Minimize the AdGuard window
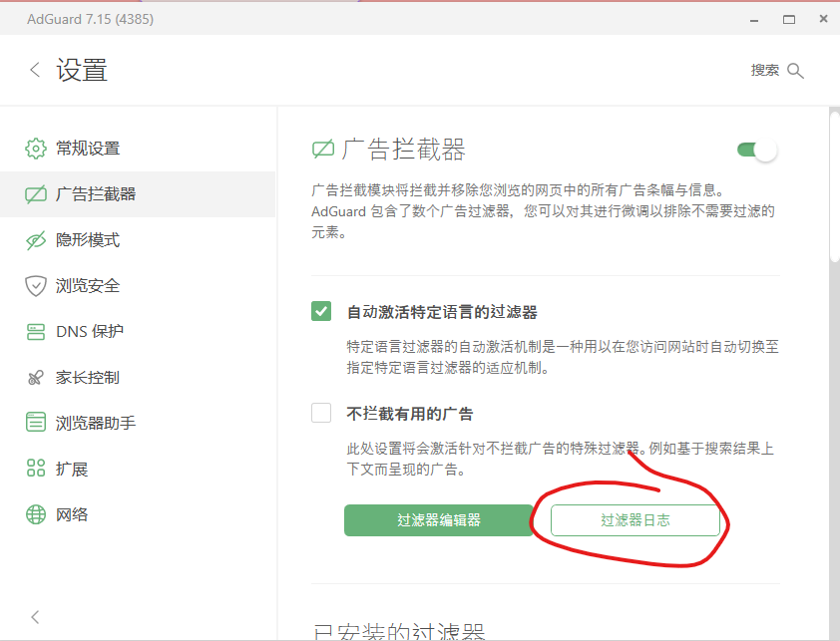The width and height of the screenshot is (840, 641). 754,20
